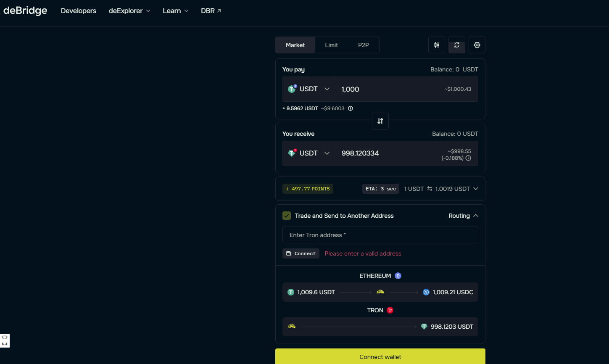Open the swap settings gear icon
609x364 pixels.
pyautogui.click(x=477, y=45)
